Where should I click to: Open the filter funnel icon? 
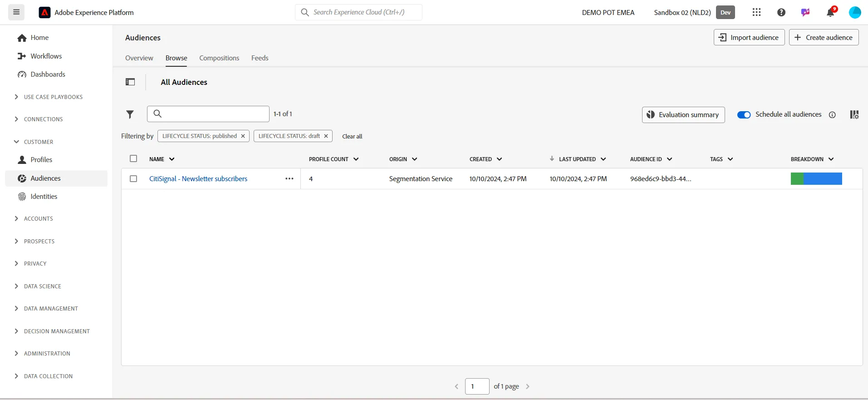click(130, 114)
